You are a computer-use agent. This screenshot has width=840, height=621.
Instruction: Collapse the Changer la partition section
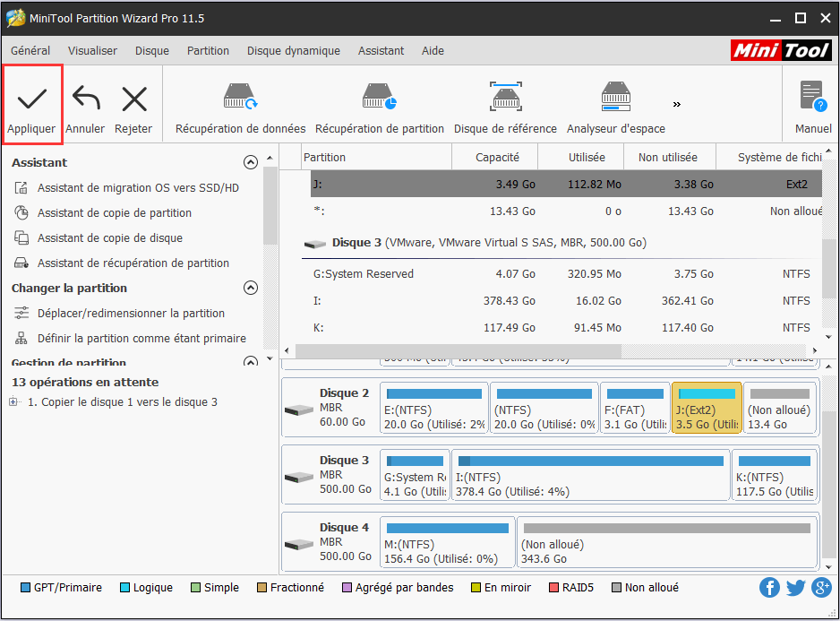pyautogui.click(x=250, y=288)
